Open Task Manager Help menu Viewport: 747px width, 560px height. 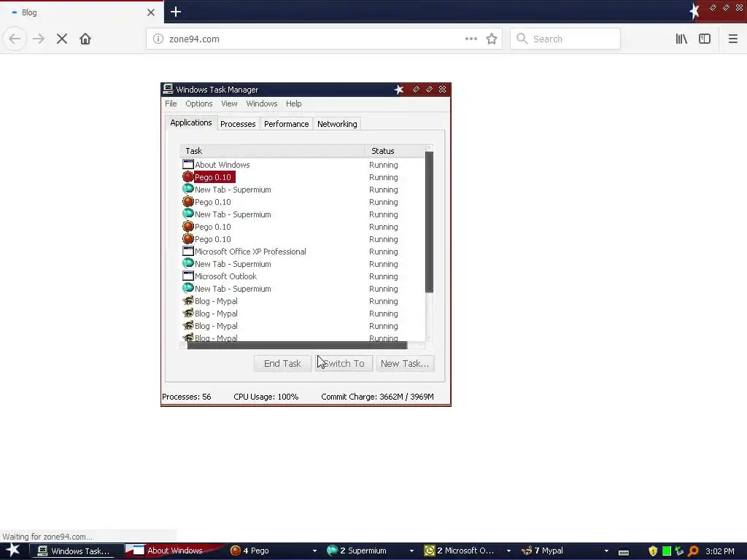pyautogui.click(x=293, y=104)
